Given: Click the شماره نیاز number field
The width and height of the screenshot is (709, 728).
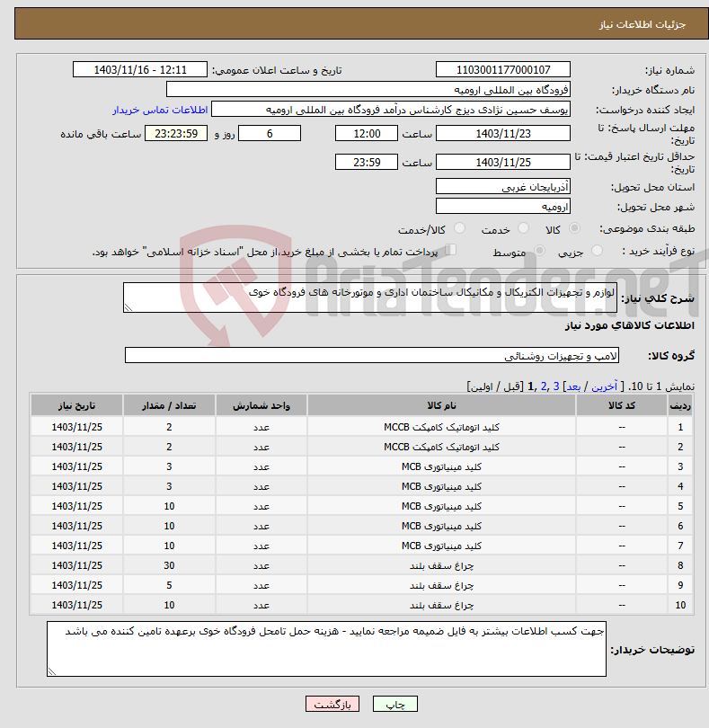Looking at the screenshot, I should pos(503,69).
